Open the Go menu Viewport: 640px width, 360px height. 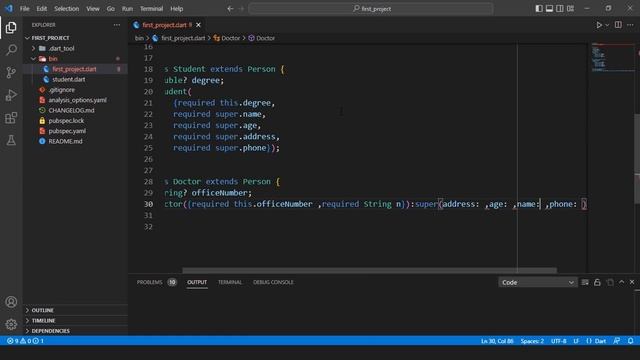pyautogui.click(x=111, y=9)
